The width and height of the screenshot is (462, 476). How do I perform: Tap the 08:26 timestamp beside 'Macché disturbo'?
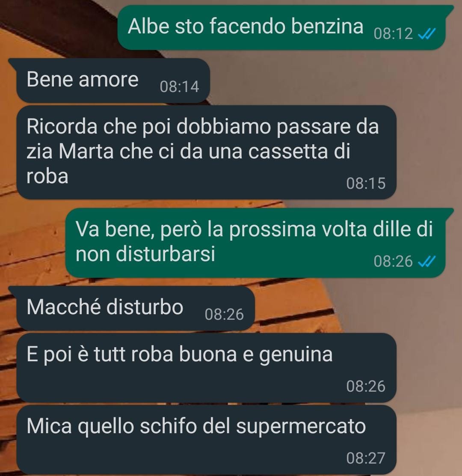click(224, 314)
